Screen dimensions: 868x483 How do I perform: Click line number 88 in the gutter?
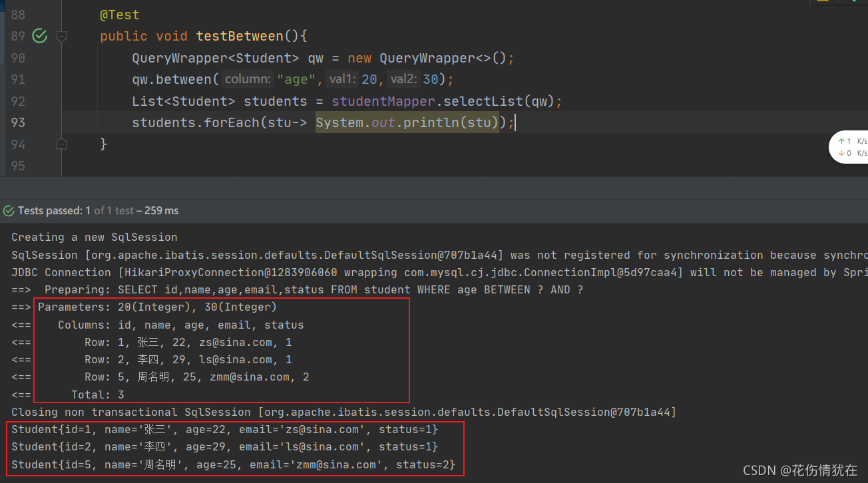[x=18, y=15]
